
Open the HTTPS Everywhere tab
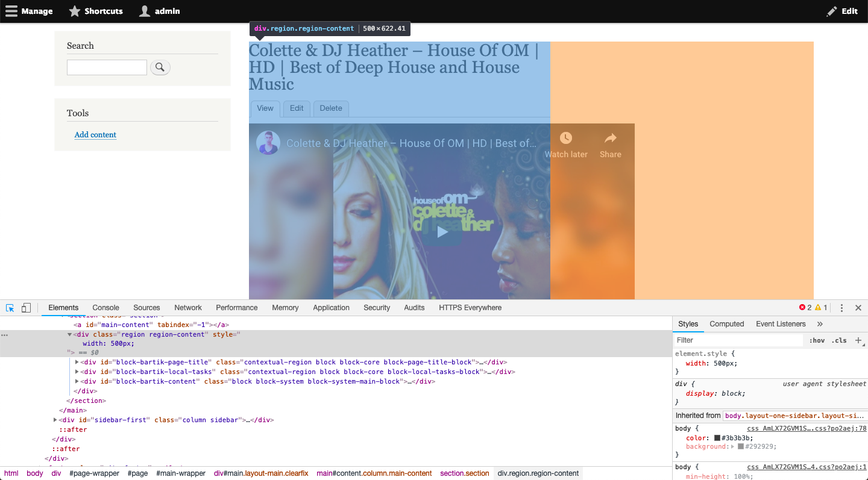(x=470, y=308)
